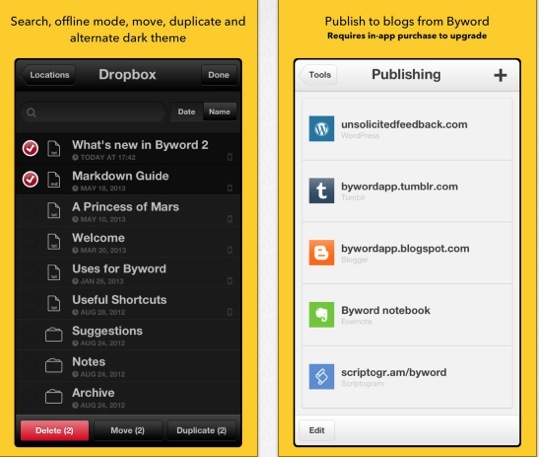The height and width of the screenshot is (457, 539).
Task: Uncheck the Markdown Guide selection mark
Action: [30, 179]
